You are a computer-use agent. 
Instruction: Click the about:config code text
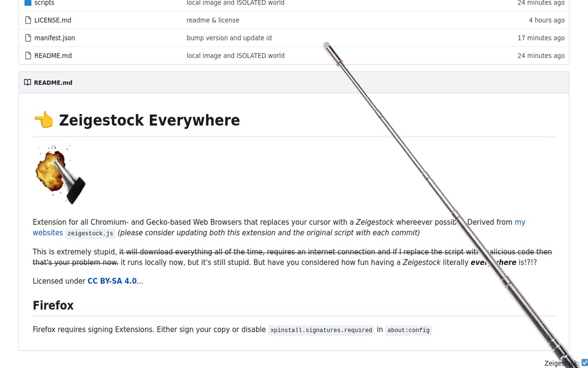pyautogui.click(x=408, y=330)
